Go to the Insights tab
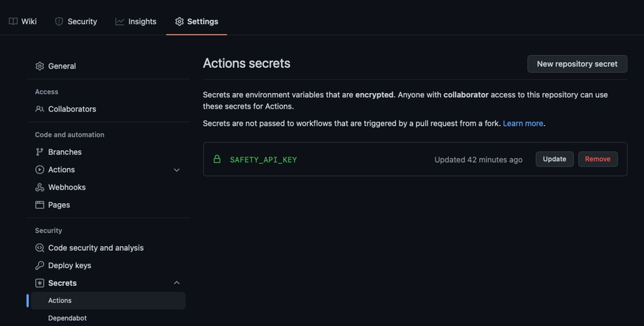This screenshot has width=644, height=326. tap(136, 21)
